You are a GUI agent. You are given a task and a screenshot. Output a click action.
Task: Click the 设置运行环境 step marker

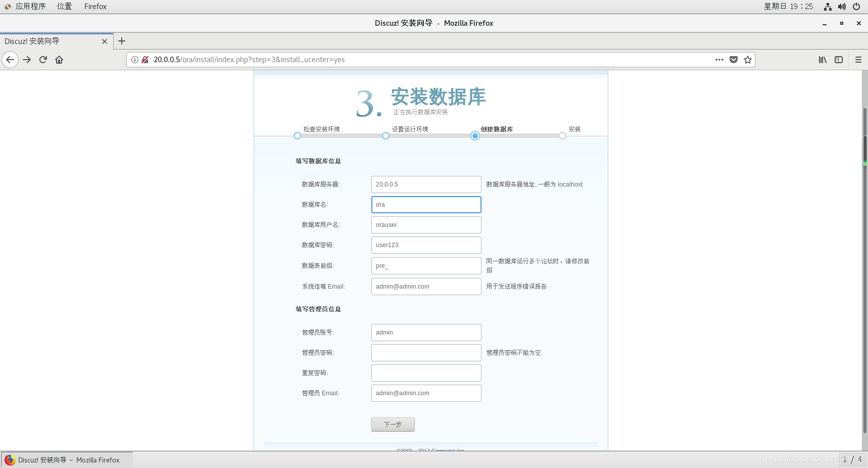[x=385, y=135]
